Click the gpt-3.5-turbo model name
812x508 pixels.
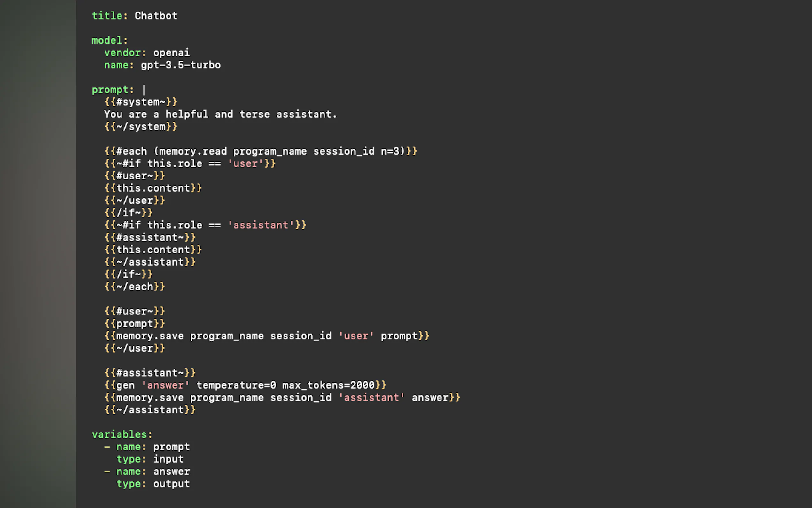pyautogui.click(x=181, y=65)
